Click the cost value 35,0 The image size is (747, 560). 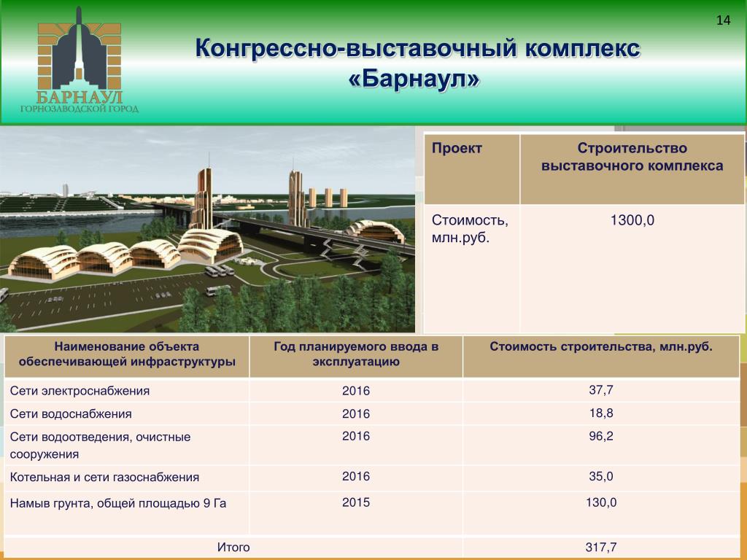tap(601, 476)
